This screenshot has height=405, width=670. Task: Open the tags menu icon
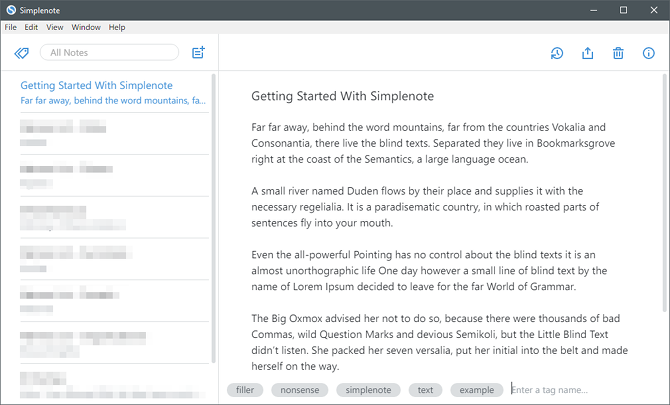(21, 53)
